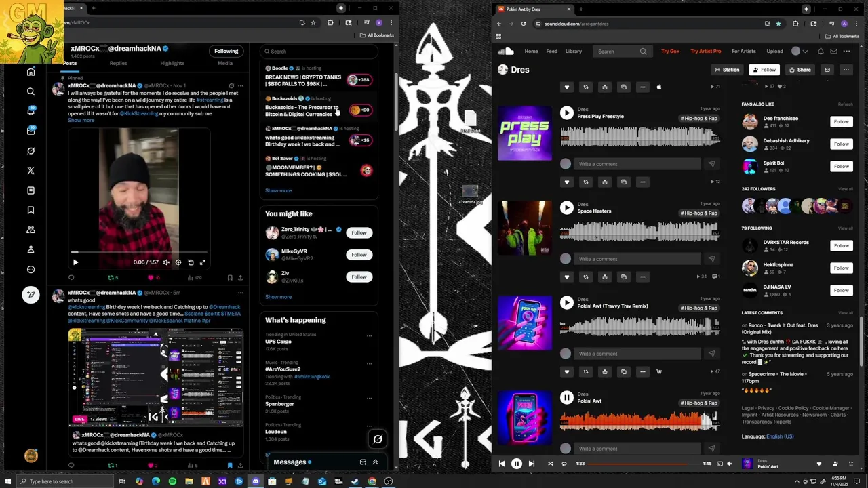The width and height of the screenshot is (868, 488).
Task: Follow Ziv in You might like
Action: (x=359, y=277)
